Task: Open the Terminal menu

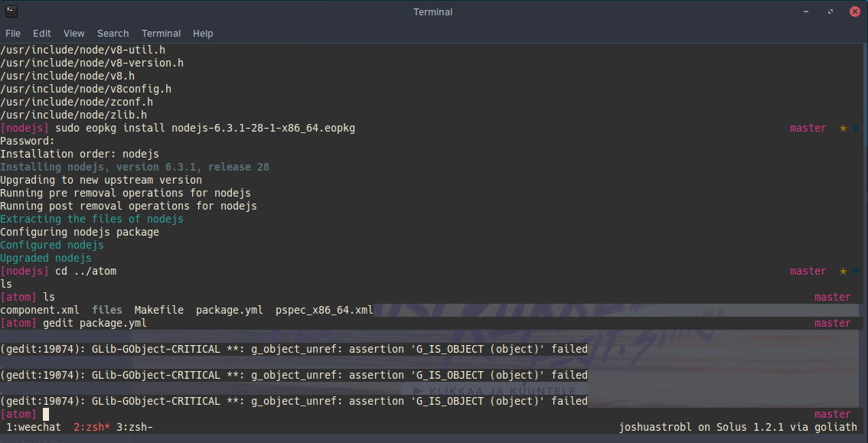Action: point(161,33)
